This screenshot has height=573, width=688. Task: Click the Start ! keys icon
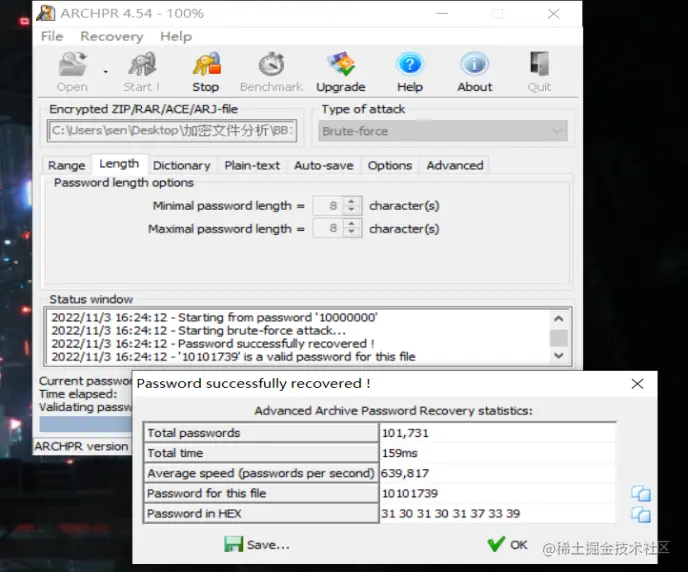142,64
